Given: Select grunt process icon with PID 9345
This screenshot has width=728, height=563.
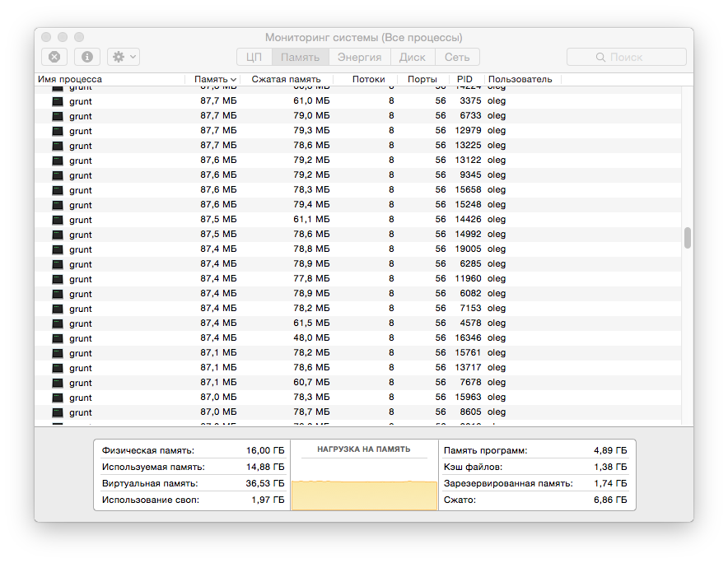Looking at the screenshot, I should [x=58, y=175].
